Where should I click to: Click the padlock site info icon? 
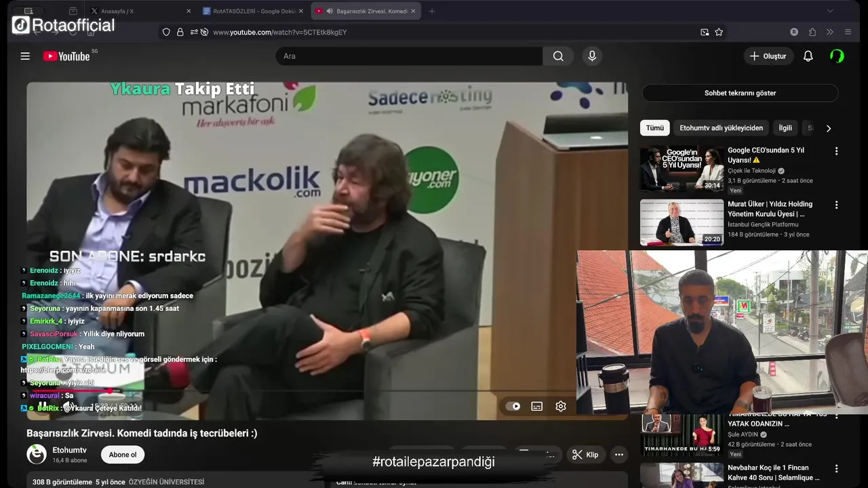pyautogui.click(x=180, y=32)
